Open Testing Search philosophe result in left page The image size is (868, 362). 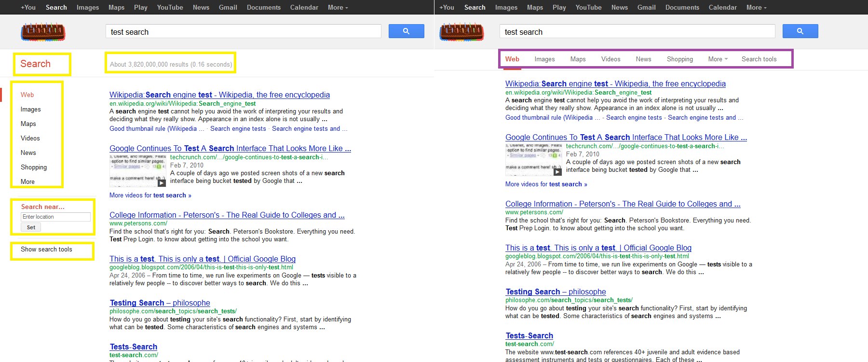tap(160, 303)
